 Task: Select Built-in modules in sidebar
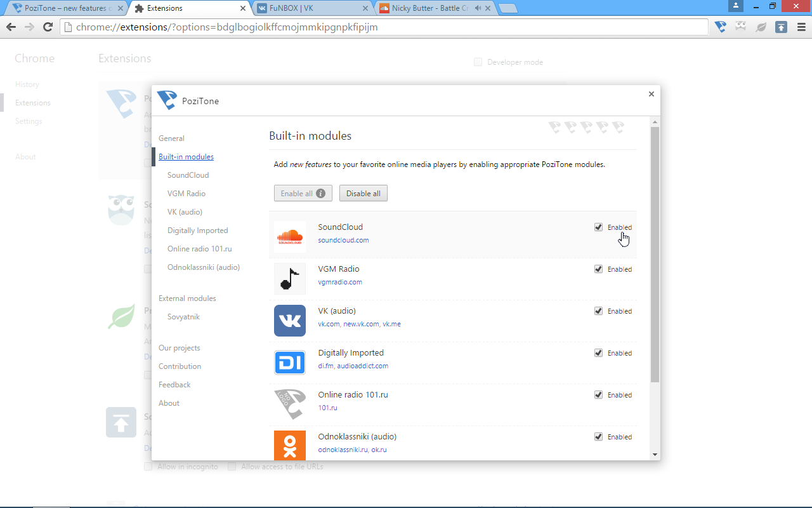186,157
